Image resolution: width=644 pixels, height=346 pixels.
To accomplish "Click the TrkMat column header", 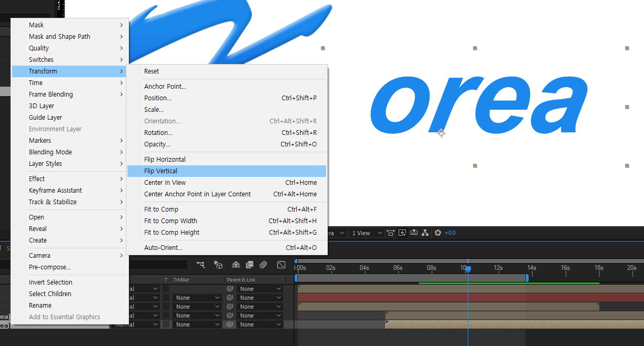I will 180,280.
